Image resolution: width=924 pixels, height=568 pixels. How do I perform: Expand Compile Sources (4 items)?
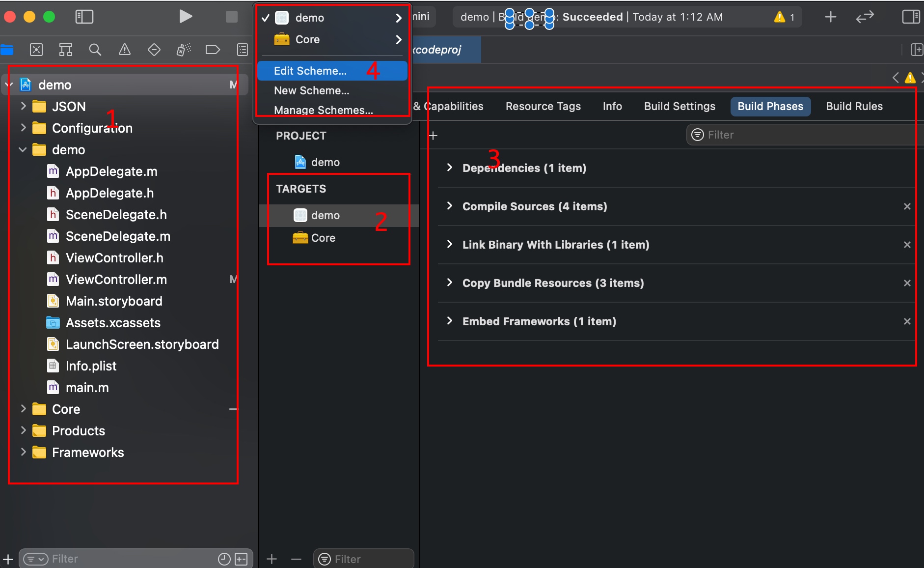(449, 206)
